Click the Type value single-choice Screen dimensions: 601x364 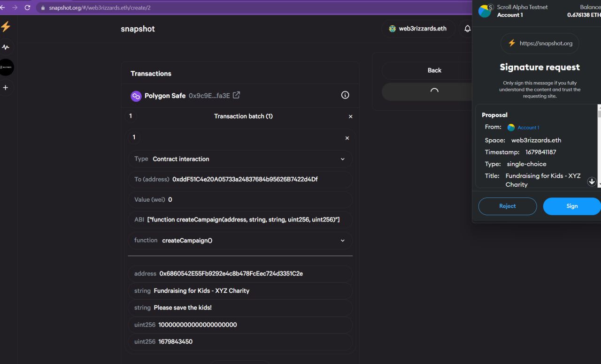[527, 164]
